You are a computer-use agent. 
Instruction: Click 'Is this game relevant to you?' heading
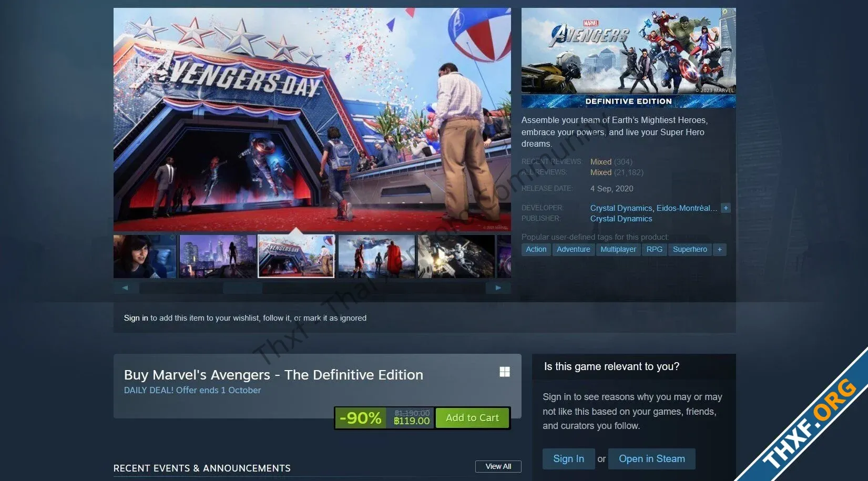[x=611, y=366]
